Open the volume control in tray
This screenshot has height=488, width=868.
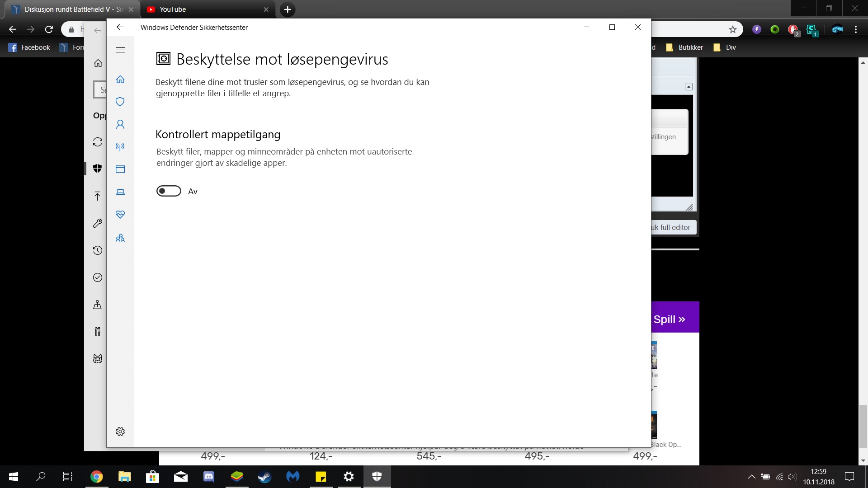(792, 477)
